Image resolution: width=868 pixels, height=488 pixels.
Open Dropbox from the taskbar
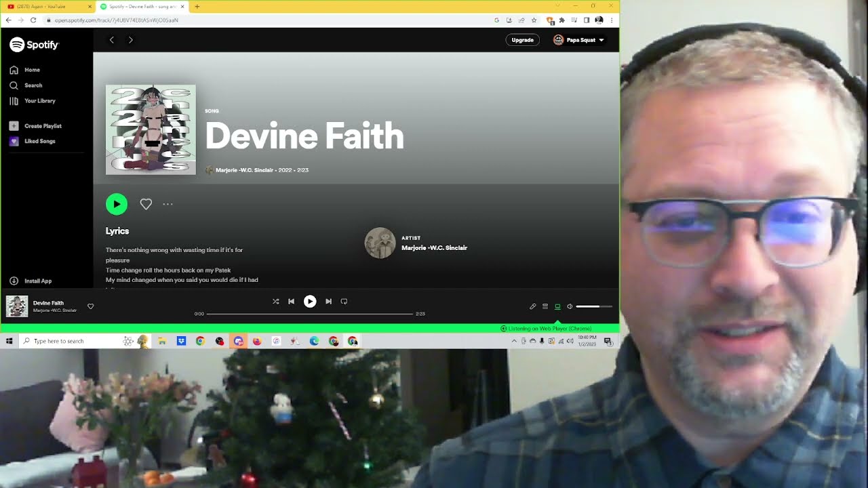point(181,341)
